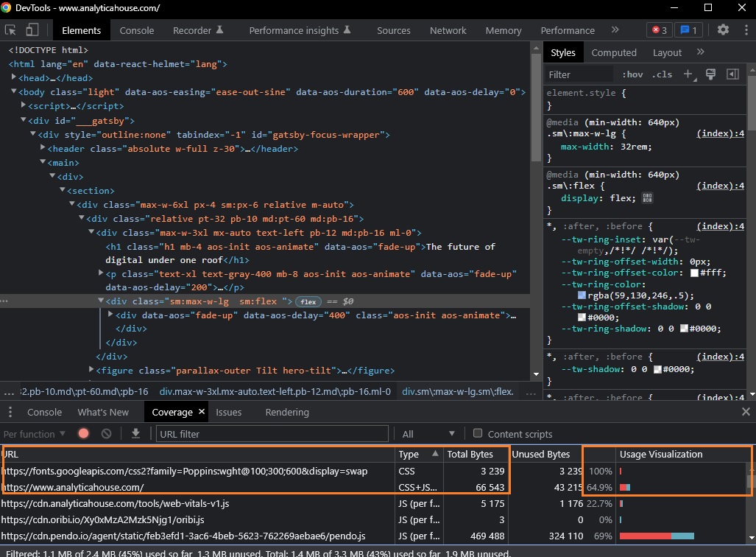Focus the URL filter input field
The height and width of the screenshot is (557, 756).
click(272, 434)
